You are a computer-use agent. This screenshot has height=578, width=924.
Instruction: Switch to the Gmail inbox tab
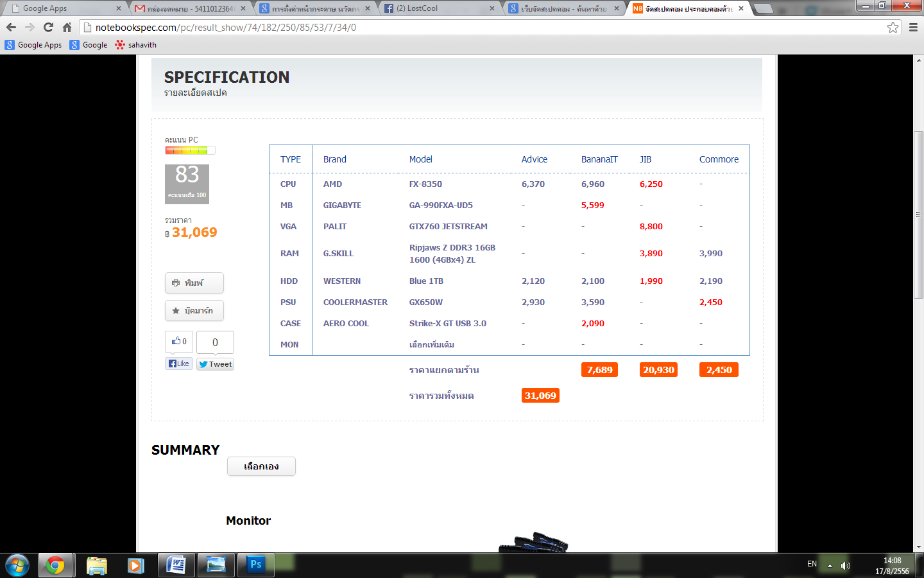[x=191, y=8]
